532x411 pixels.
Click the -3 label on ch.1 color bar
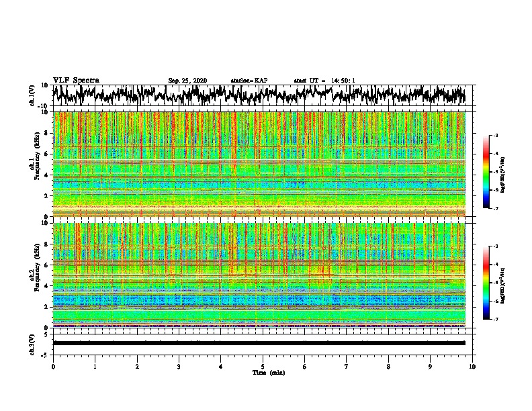coord(495,136)
